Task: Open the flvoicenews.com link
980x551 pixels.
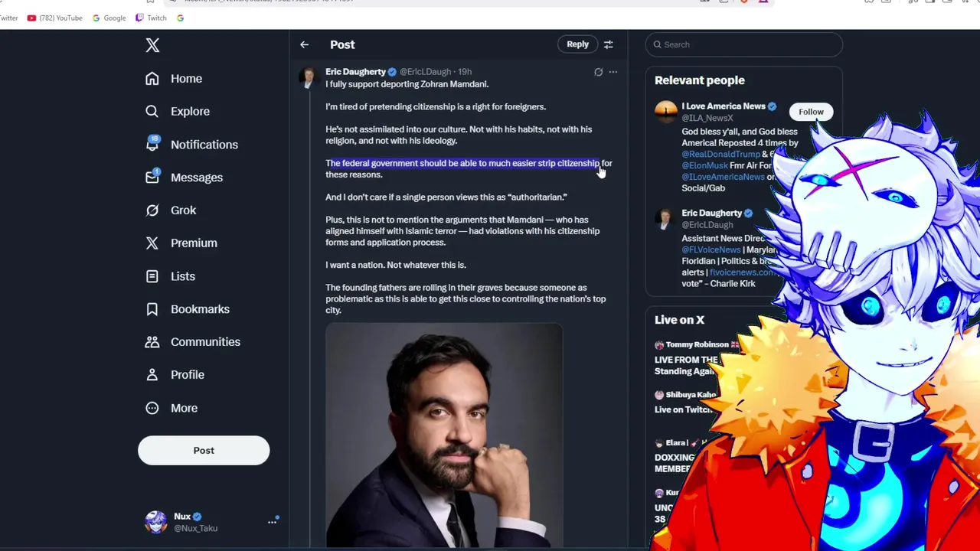Action: 741,272
